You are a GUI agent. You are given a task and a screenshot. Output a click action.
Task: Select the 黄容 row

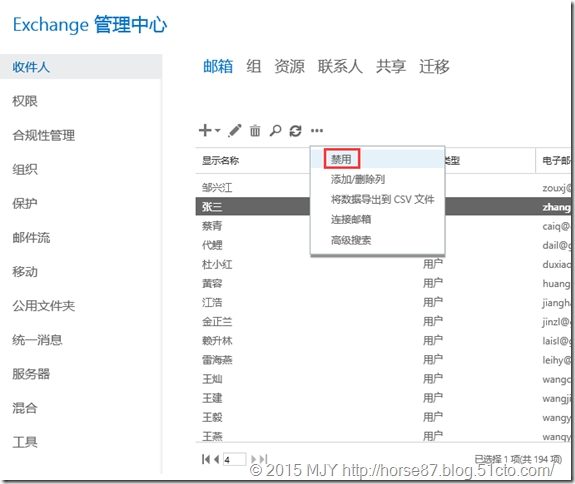(383, 283)
